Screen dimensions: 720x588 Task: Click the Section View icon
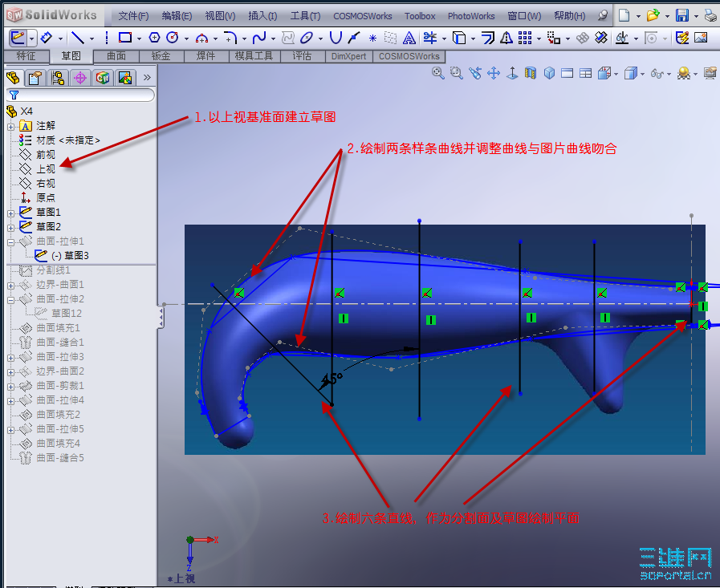pos(531,73)
